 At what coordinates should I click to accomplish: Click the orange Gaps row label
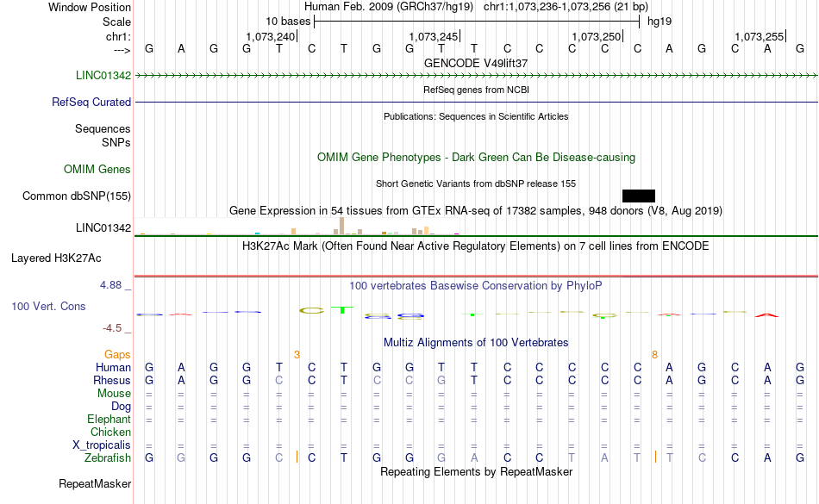tap(117, 354)
